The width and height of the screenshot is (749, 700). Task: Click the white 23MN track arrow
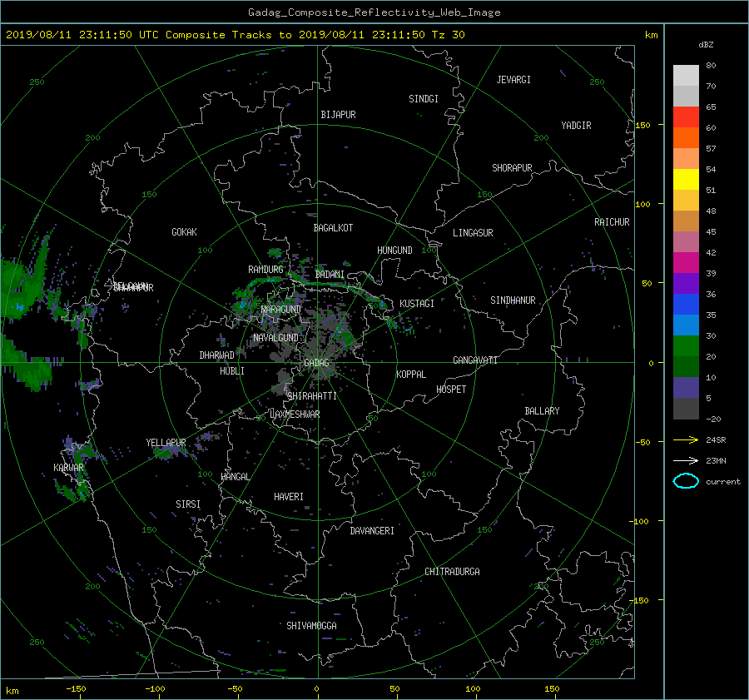[686, 460]
